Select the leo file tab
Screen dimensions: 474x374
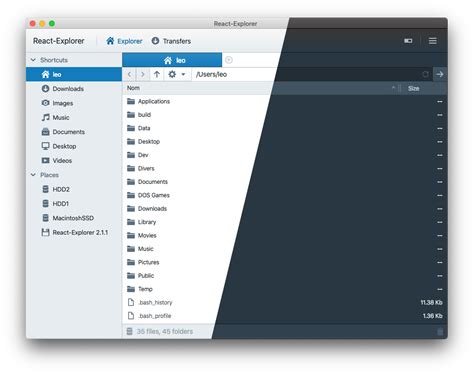[x=172, y=60]
